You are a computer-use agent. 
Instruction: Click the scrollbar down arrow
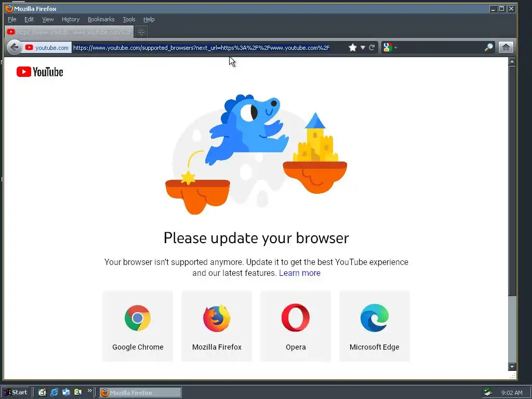512,367
